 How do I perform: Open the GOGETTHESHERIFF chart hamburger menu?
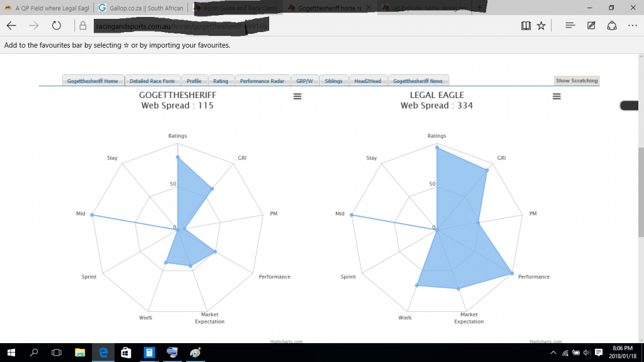click(x=297, y=96)
